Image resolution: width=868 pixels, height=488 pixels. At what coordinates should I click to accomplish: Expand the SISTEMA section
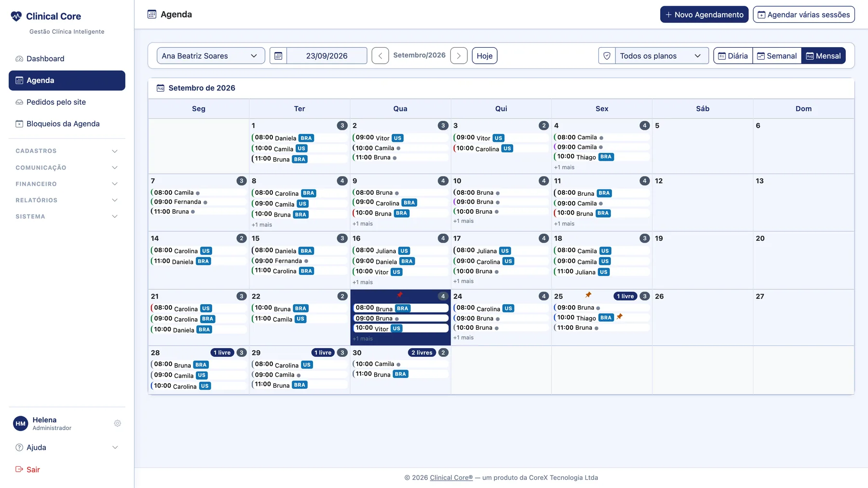(x=67, y=217)
